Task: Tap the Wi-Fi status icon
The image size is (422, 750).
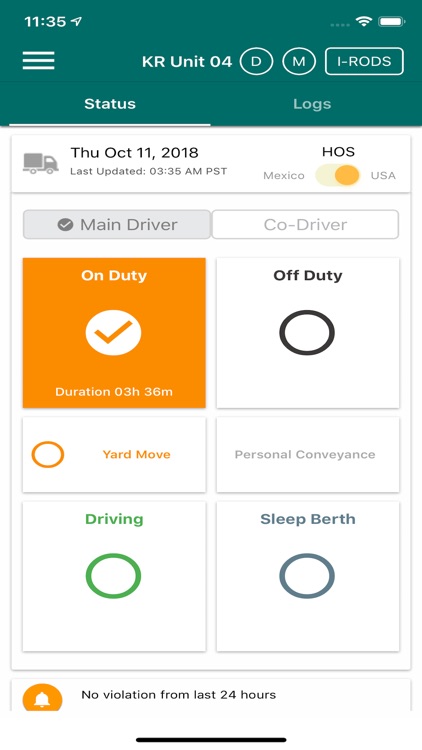Action: click(x=364, y=21)
